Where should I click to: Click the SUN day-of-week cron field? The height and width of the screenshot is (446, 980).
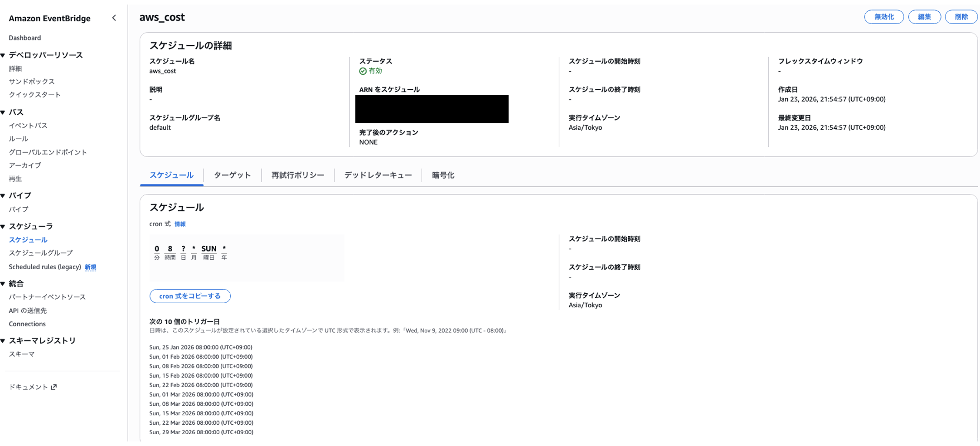coord(209,249)
